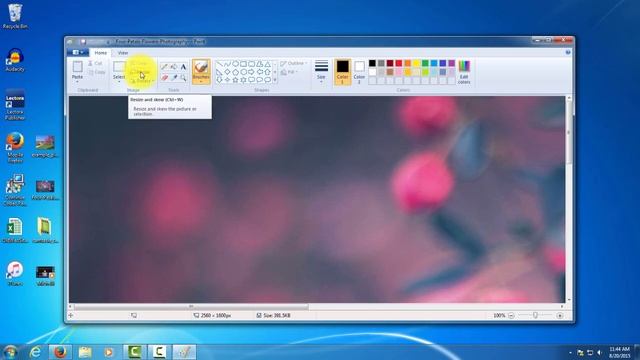640x360 pixels.
Task: Choose the Up arrow shape
Action: tap(267, 72)
